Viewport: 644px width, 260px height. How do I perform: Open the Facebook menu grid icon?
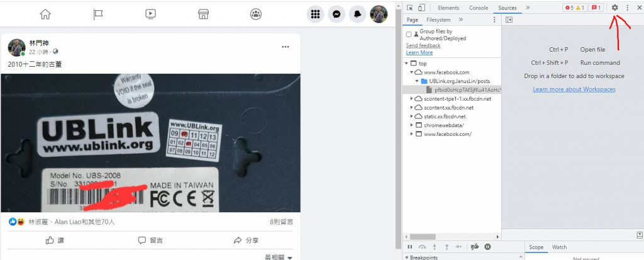[316, 14]
